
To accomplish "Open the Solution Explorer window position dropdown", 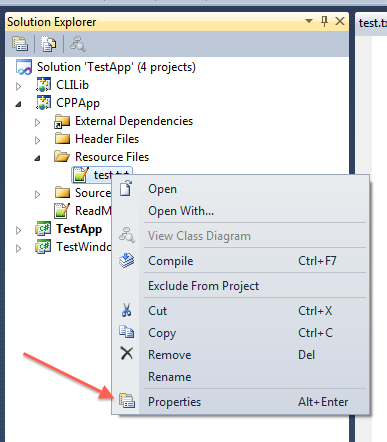I will pos(309,21).
